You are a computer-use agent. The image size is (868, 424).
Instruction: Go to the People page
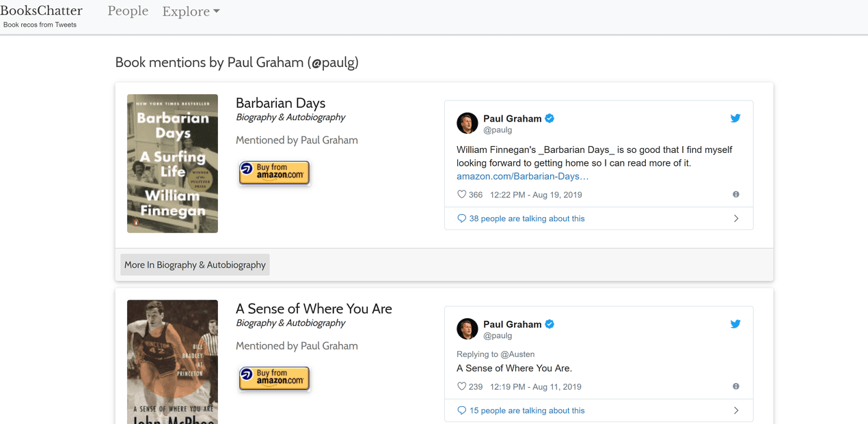click(x=128, y=11)
